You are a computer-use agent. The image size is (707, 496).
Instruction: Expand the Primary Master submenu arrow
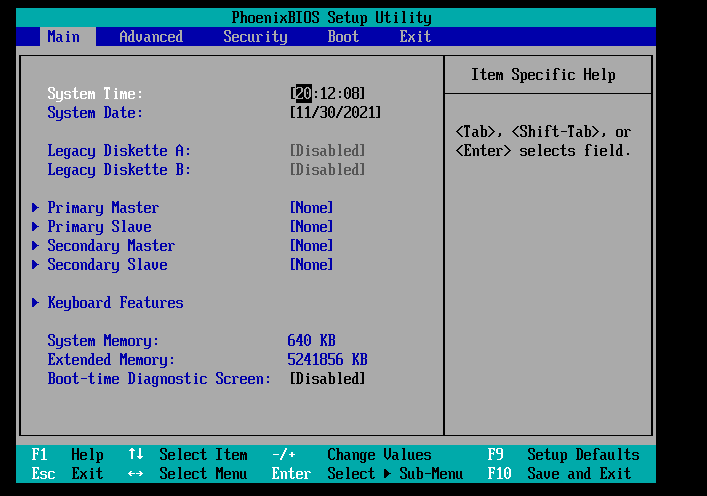pos(36,208)
